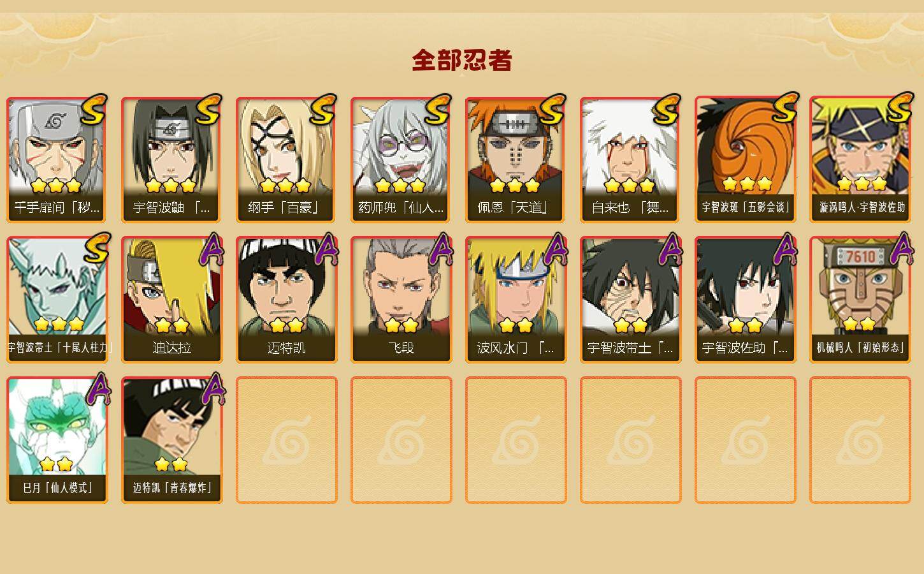Open the 迈特凯 card in second row
924x574 pixels.
pyautogui.click(x=286, y=300)
